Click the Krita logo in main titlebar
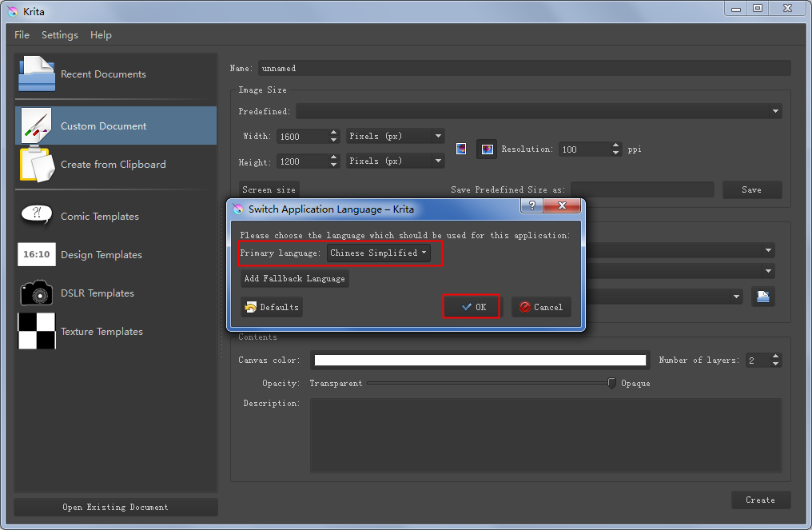This screenshot has height=530, width=812. click(x=13, y=11)
